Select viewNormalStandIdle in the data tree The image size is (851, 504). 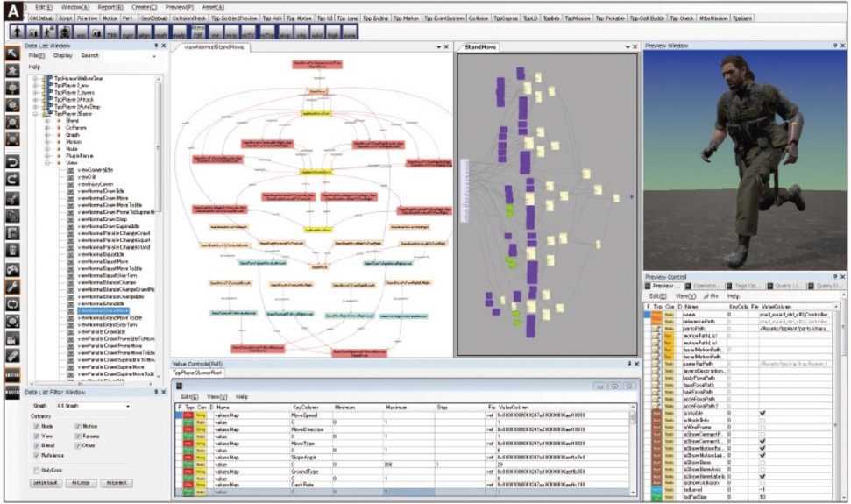pyautogui.click(x=101, y=304)
